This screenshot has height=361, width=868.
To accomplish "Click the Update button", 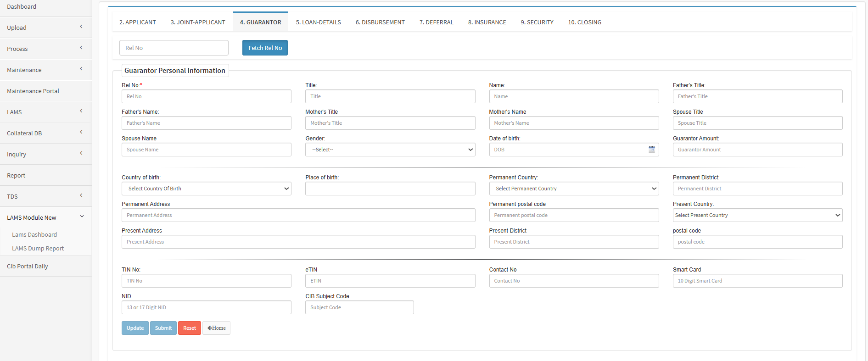I will pyautogui.click(x=135, y=328).
